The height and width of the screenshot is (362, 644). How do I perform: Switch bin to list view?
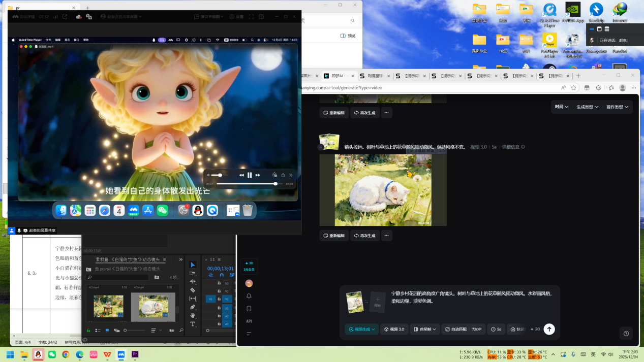tap(98, 331)
